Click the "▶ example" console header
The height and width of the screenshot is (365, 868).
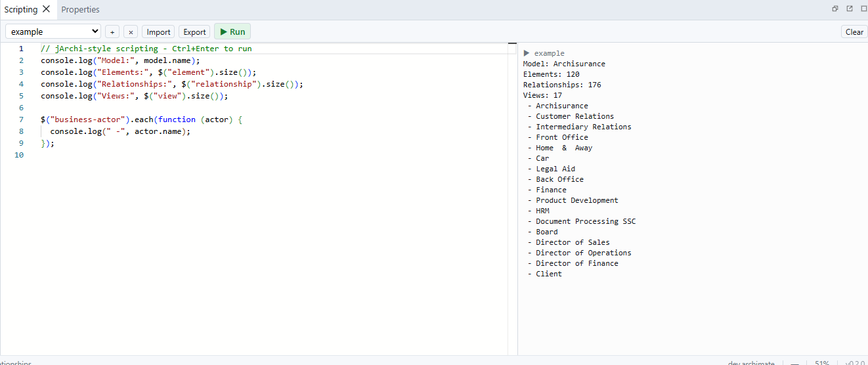pyautogui.click(x=544, y=53)
